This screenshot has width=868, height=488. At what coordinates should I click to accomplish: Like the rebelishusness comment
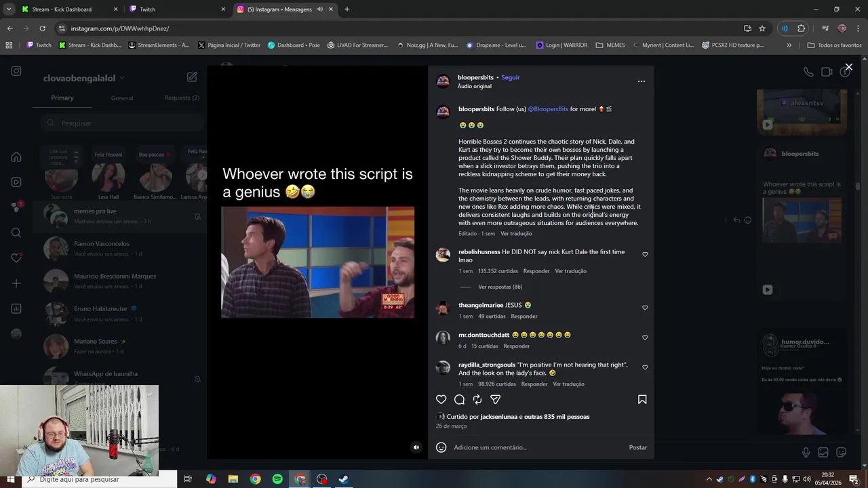[645, 255]
